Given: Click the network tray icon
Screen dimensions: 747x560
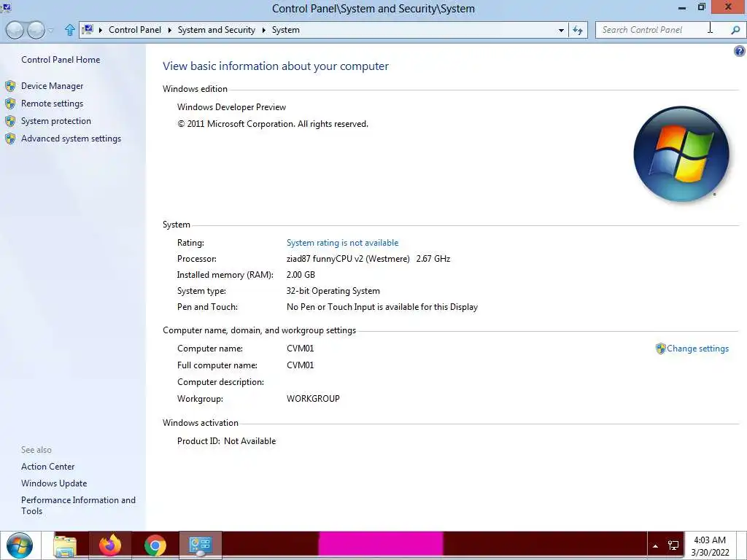Looking at the screenshot, I should click(x=673, y=545).
